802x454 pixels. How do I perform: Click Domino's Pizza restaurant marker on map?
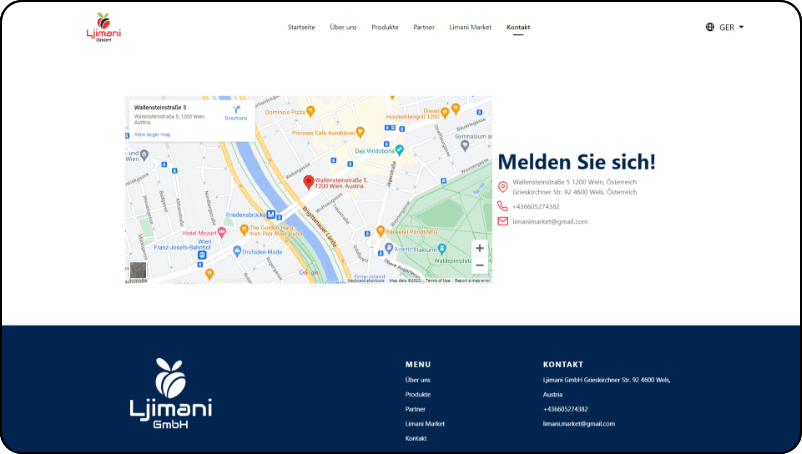(311, 111)
